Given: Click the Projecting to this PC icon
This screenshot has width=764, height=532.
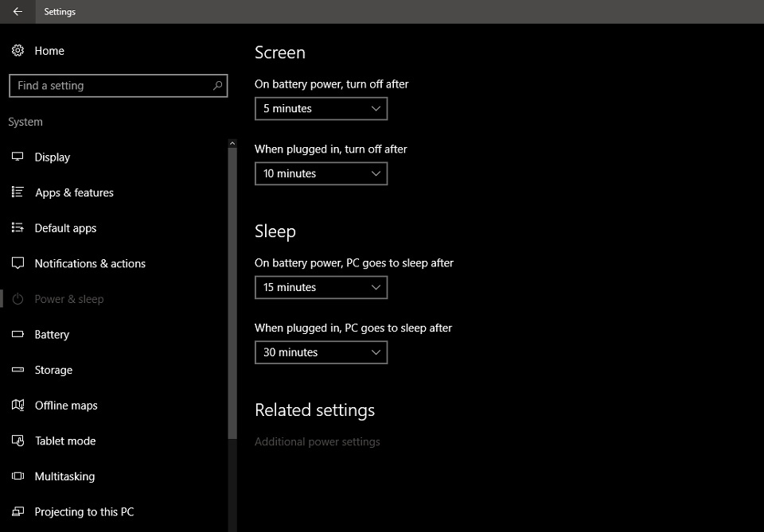Looking at the screenshot, I should [x=18, y=511].
